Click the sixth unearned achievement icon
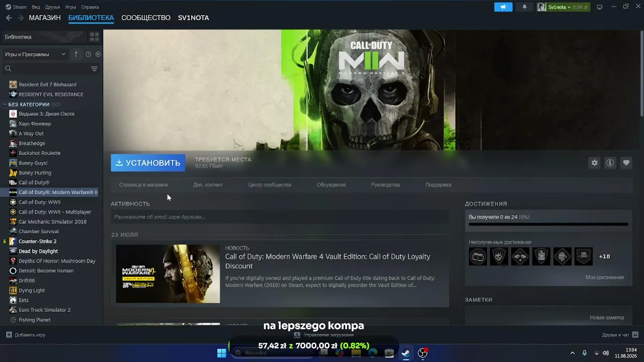The height and width of the screenshot is (362, 644). tap(584, 256)
